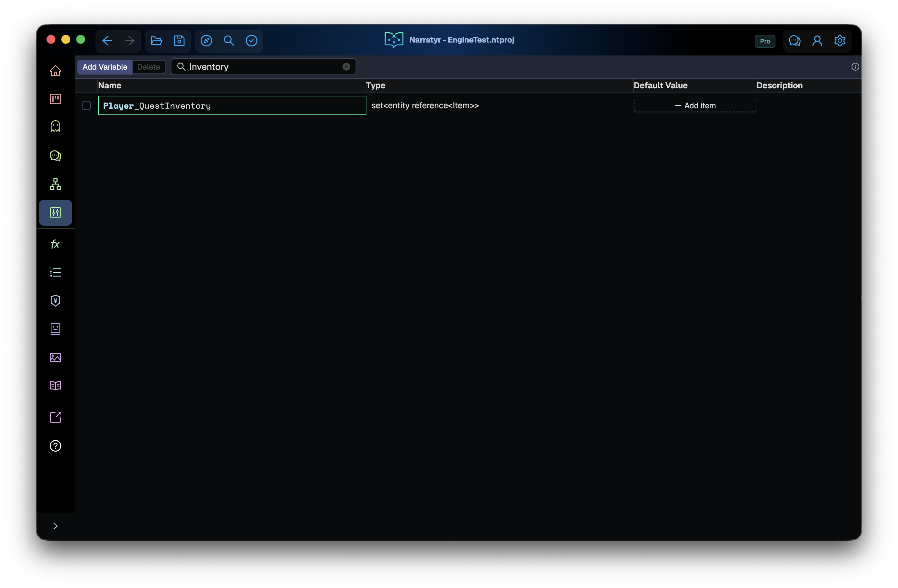Open the portrait face card sidebar icon
The height and width of the screenshot is (588, 898).
click(55, 329)
